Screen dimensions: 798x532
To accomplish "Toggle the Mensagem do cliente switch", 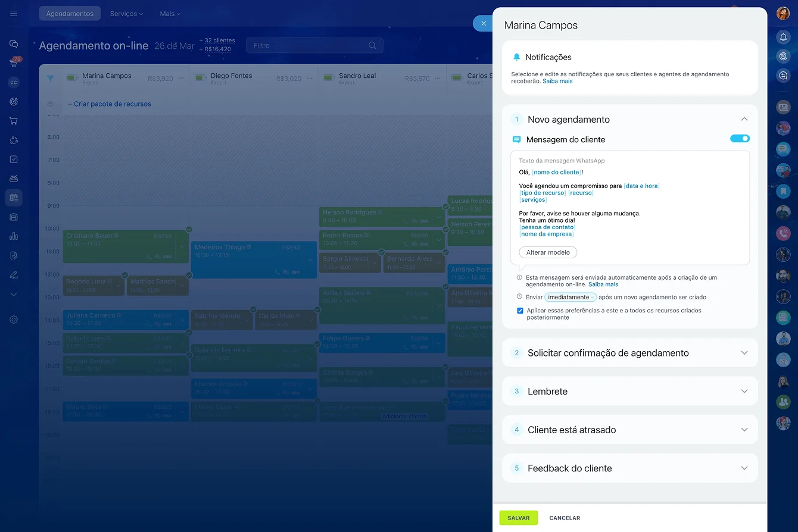I will [x=740, y=139].
